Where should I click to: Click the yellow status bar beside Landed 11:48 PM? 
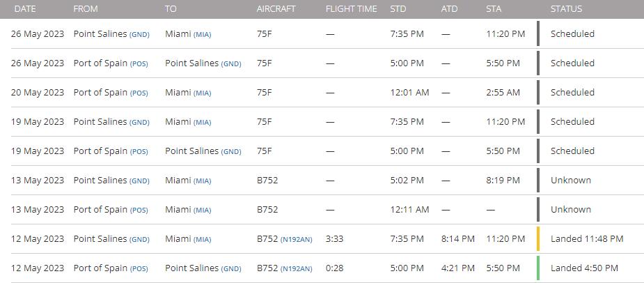tap(538, 238)
